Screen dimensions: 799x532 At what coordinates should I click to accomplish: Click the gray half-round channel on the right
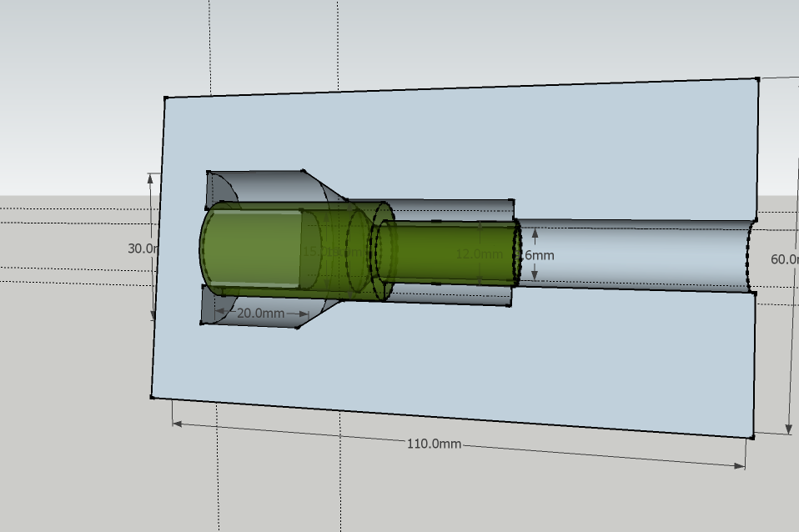(634, 254)
